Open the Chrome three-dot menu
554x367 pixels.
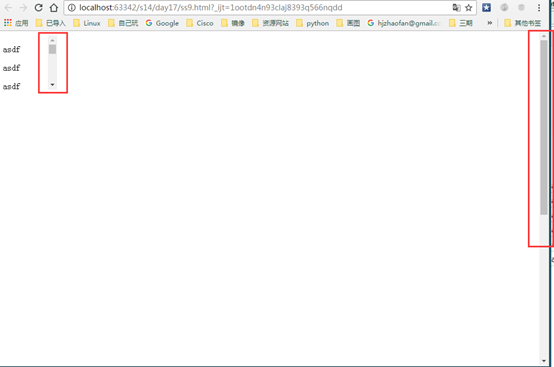click(539, 7)
